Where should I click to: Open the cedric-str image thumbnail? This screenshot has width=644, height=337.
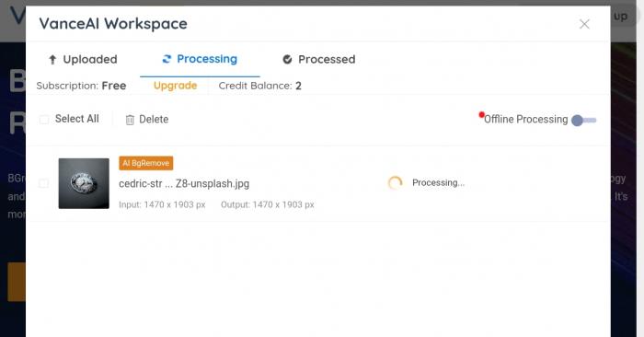84,183
